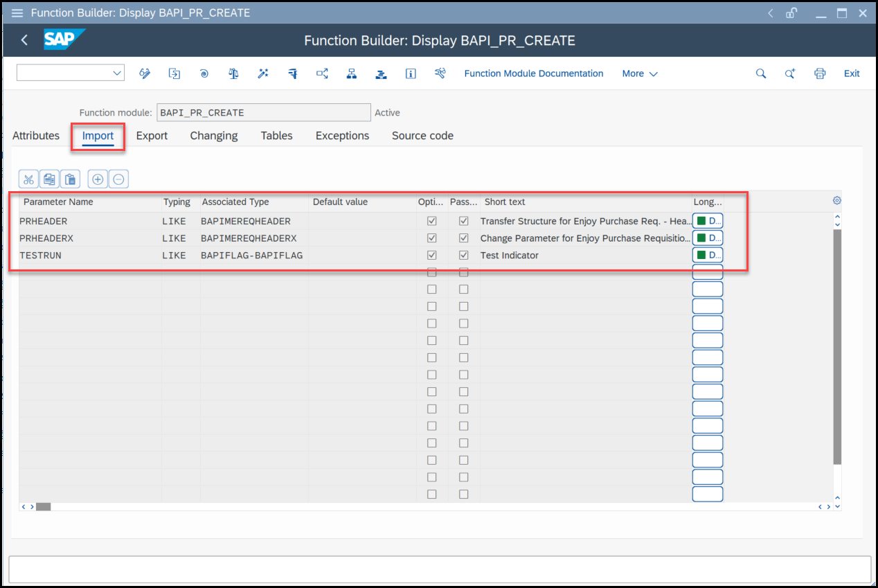
Task: Toggle Optional checkbox for PRHEADER
Action: [432, 221]
